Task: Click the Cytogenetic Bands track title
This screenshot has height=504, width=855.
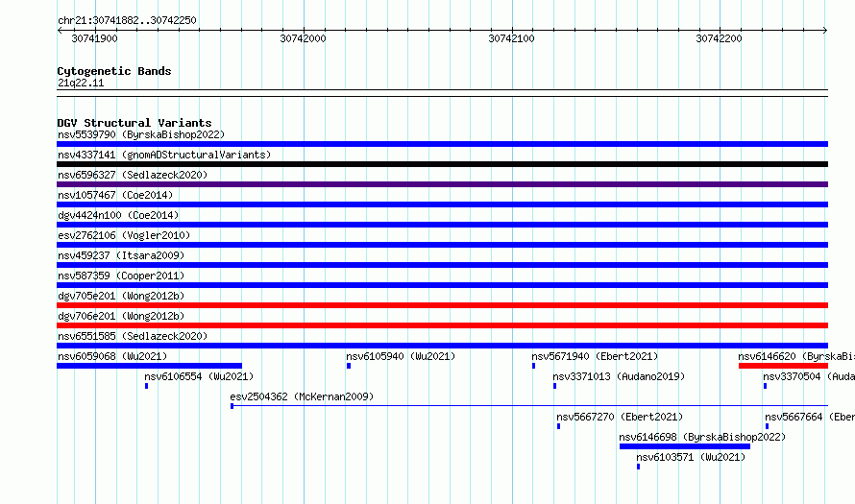Action: pos(114,71)
